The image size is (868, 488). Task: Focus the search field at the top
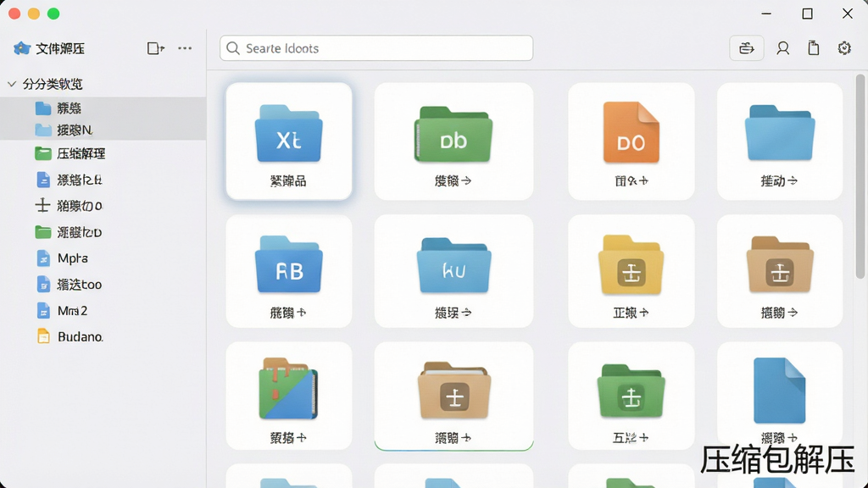(x=376, y=48)
